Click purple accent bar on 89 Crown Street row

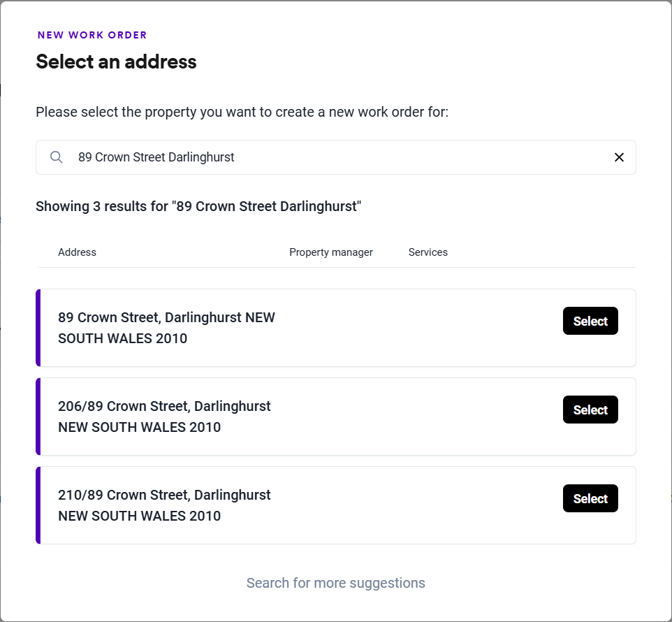(38, 328)
